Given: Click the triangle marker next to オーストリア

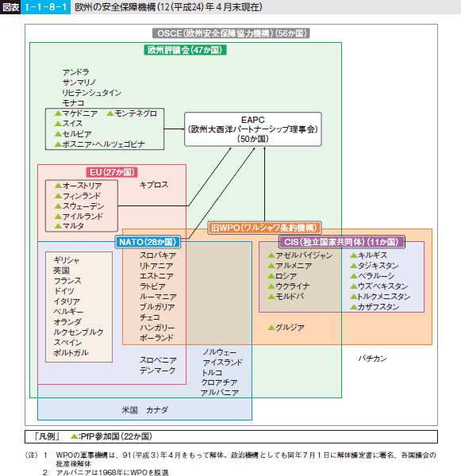Looking at the screenshot, I should [58, 186].
